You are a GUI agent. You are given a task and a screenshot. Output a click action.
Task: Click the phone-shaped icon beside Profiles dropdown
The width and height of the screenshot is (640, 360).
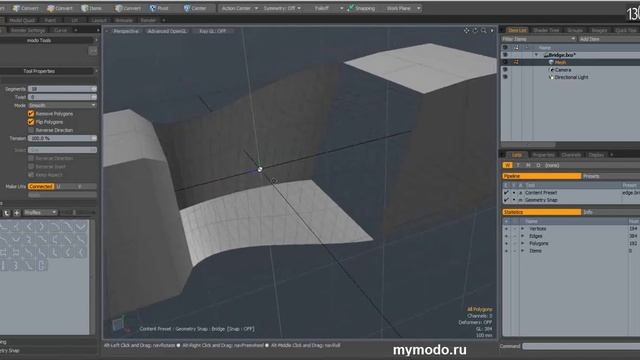pos(7,213)
